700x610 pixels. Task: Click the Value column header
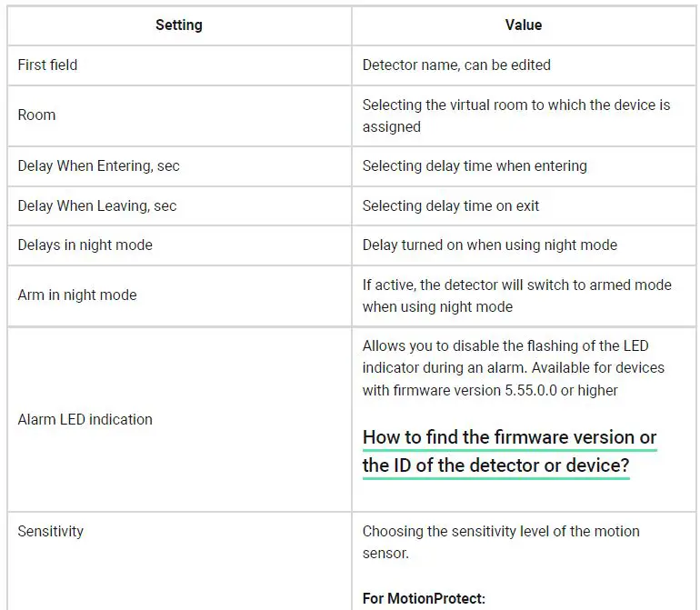pyautogui.click(x=523, y=25)
